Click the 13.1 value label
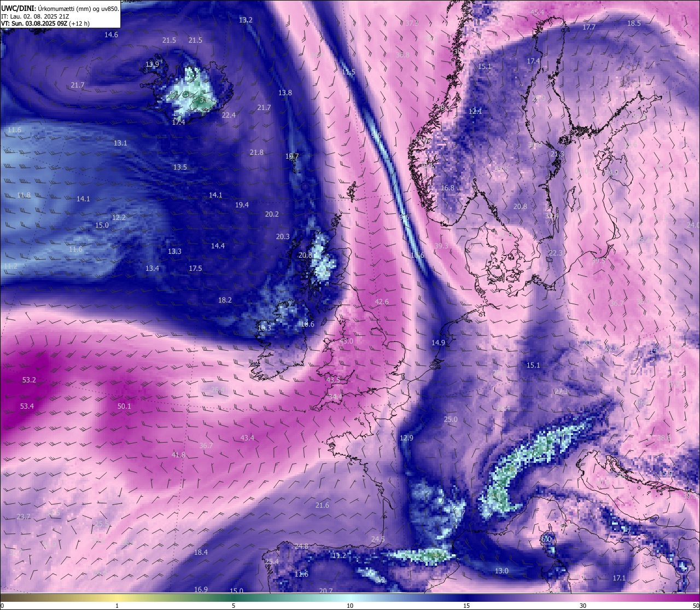Viewport: 700px width, 610px height. [120, 143]
